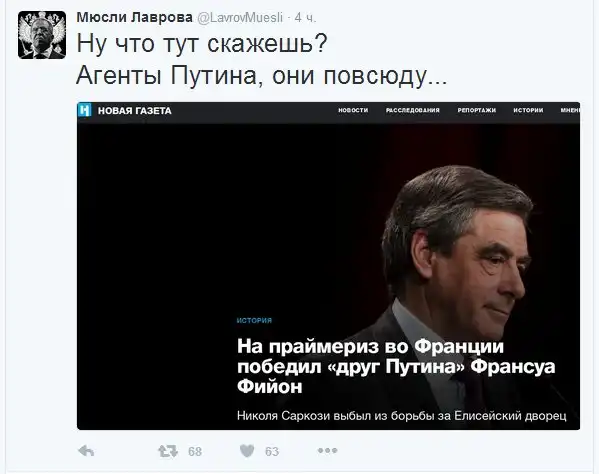Click the reply arrow icon
The width and height of the screenshot is (599, 474).
(86, 451)
